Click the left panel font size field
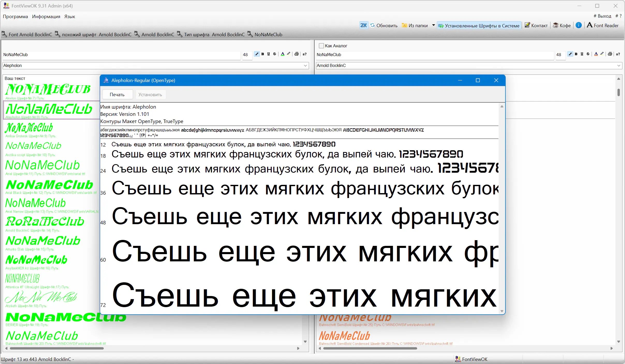Screen dimensions: 625x364 point(247,55)
